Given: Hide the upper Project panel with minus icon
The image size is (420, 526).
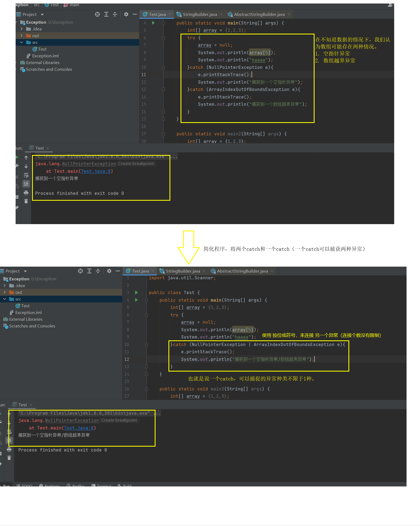Looking at the screenshot, I should click(x=135, y=14).
